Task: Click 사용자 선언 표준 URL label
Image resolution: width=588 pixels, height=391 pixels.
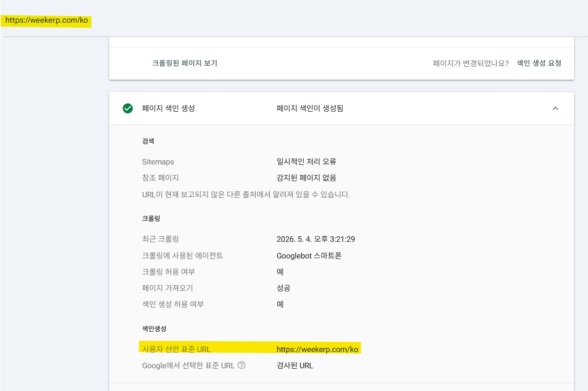Action: point(176,349)
